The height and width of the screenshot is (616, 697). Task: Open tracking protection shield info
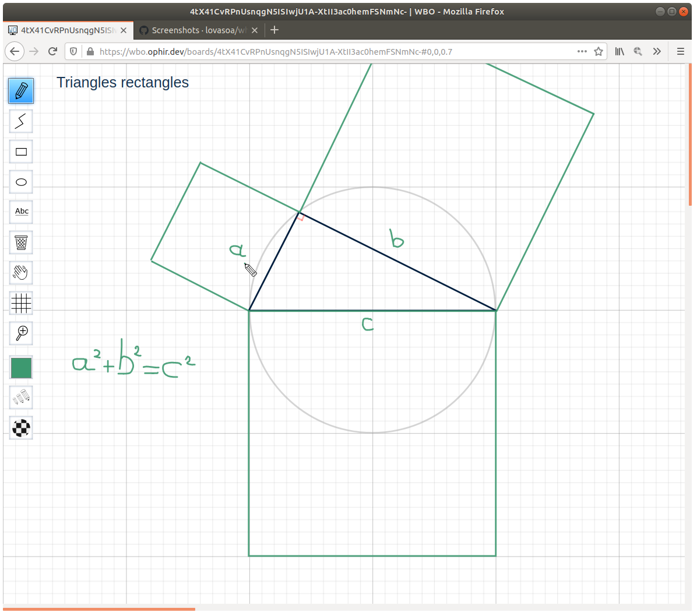pyautogui.click(x=74, y=51)
